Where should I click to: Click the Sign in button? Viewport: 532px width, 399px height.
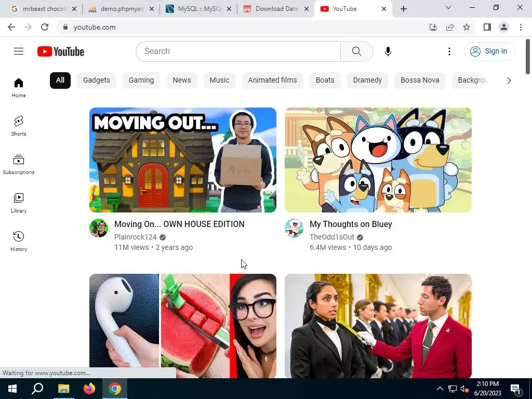pos(489,51)
